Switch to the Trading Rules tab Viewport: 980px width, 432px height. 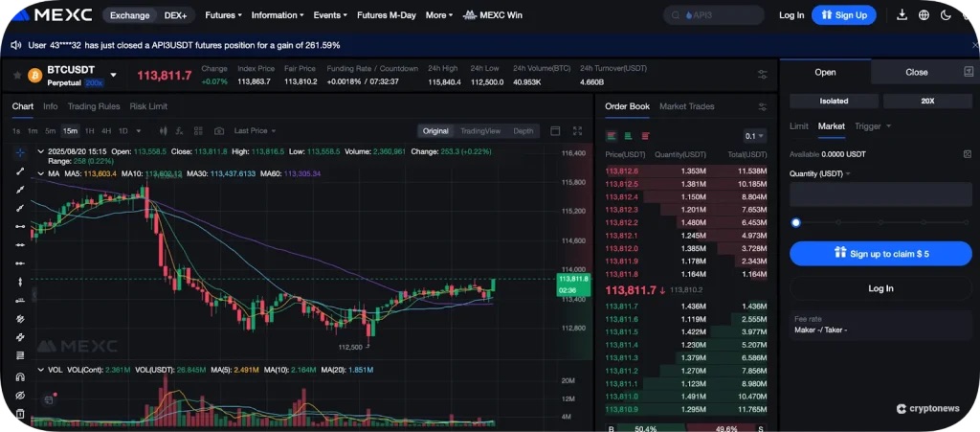tap(94, 106)
